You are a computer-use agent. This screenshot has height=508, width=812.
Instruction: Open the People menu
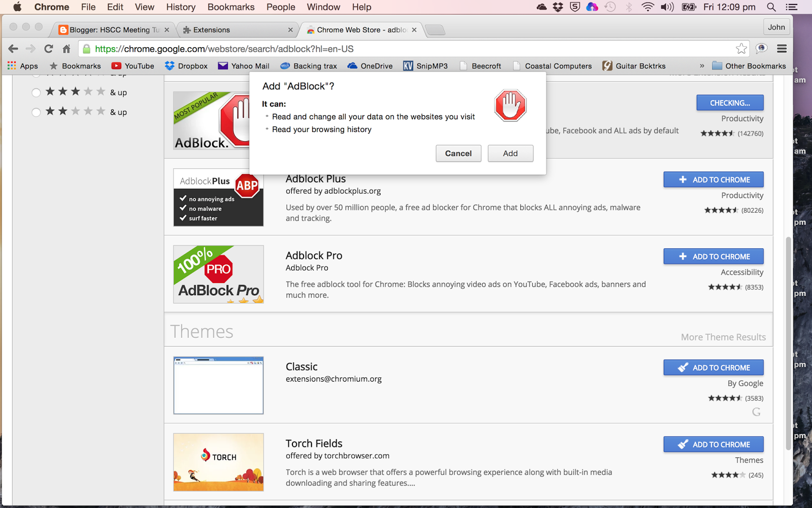coord(281,7)
